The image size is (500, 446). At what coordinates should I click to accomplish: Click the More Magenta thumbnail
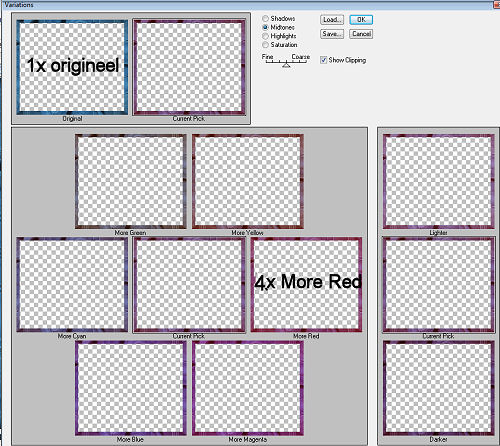[248, 388]
